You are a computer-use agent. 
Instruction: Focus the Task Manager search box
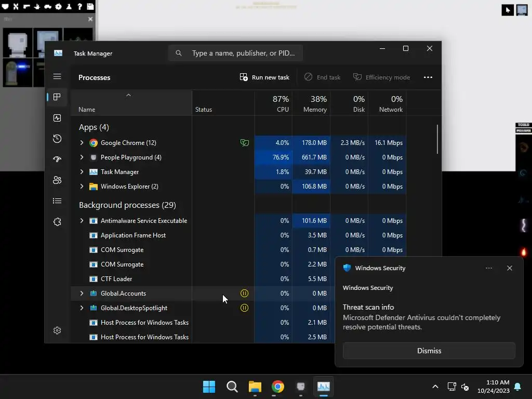click(235, 54)
